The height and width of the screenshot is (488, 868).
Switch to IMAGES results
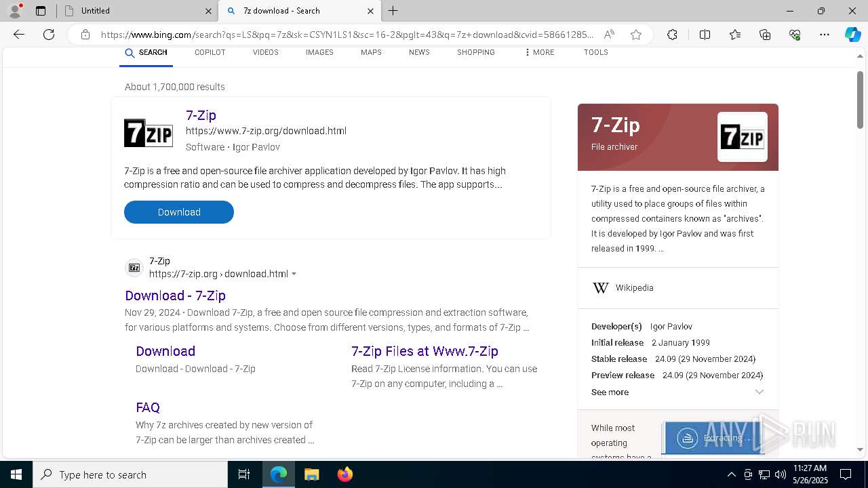[x=319, y=52]
